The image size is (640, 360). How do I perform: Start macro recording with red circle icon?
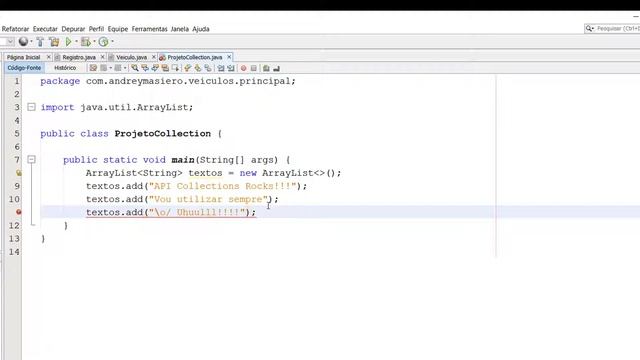click(243, 68)
